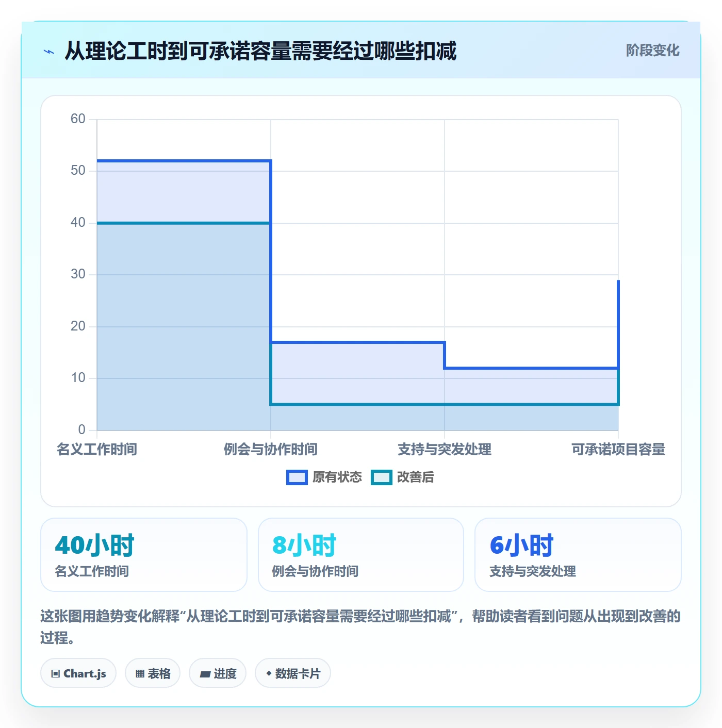
Task: Select the 表格 tag chip
Action: pos(153,673)
